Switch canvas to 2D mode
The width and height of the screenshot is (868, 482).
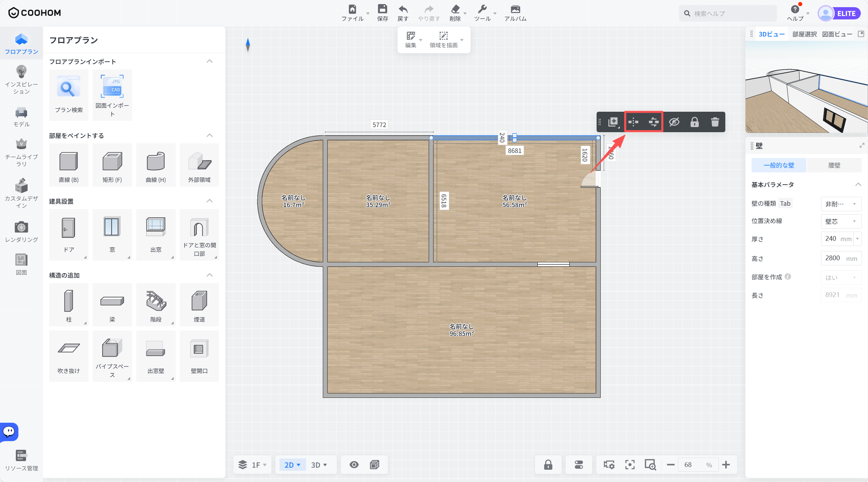point(292,465)
